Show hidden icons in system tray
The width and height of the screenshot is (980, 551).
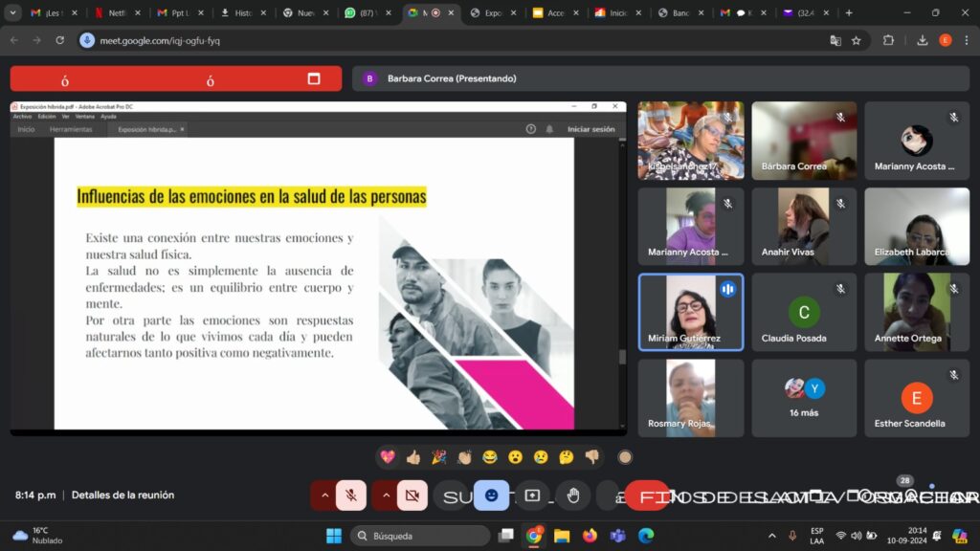(772, 536)
